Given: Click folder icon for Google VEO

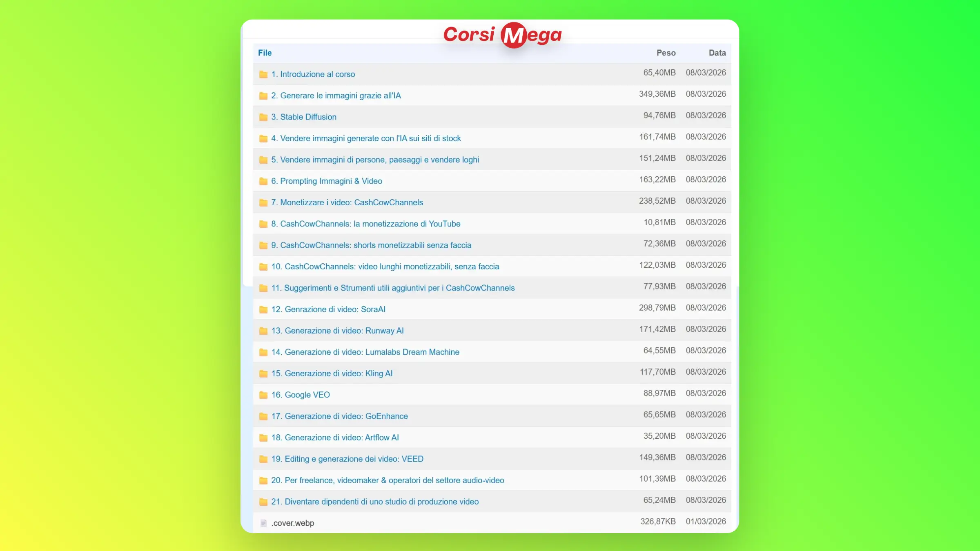Looking at the screenshot, I should pyautogui.click(x=263, y=395).
